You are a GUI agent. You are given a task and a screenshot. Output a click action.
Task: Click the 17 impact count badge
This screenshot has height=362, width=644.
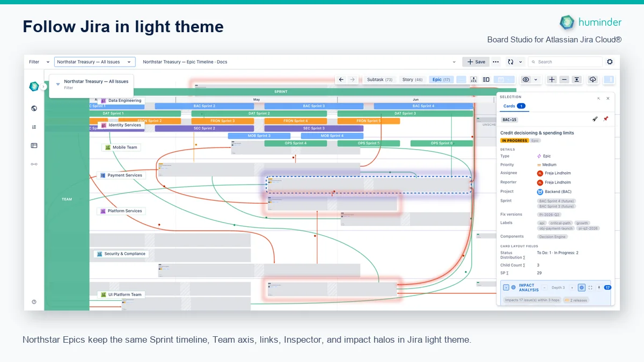(x=608, y=287)
